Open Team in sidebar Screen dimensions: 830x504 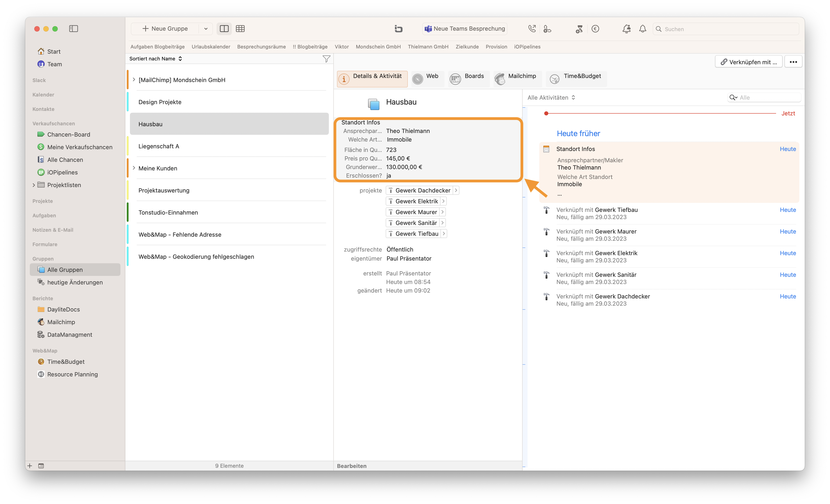point(54,64)
